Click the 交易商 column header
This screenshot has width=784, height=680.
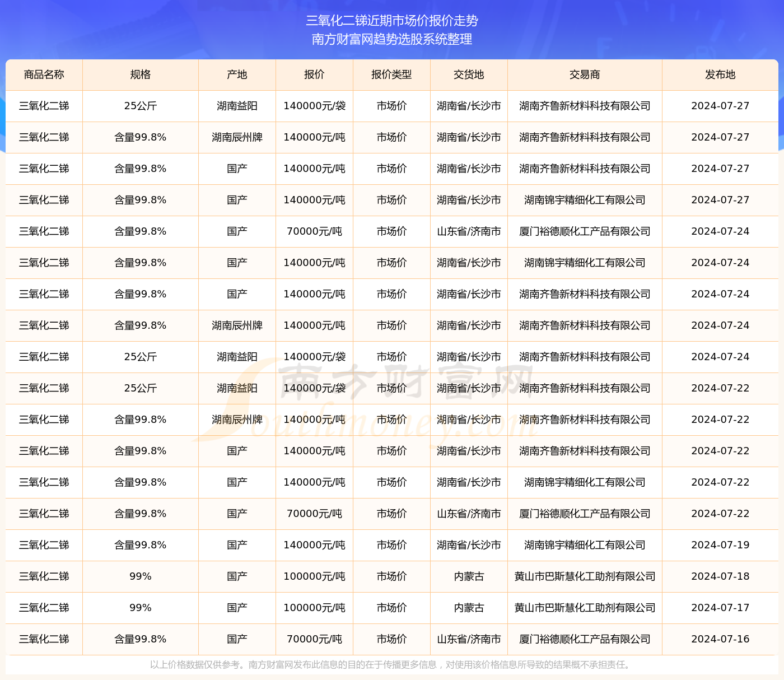[x=585, y=74]
